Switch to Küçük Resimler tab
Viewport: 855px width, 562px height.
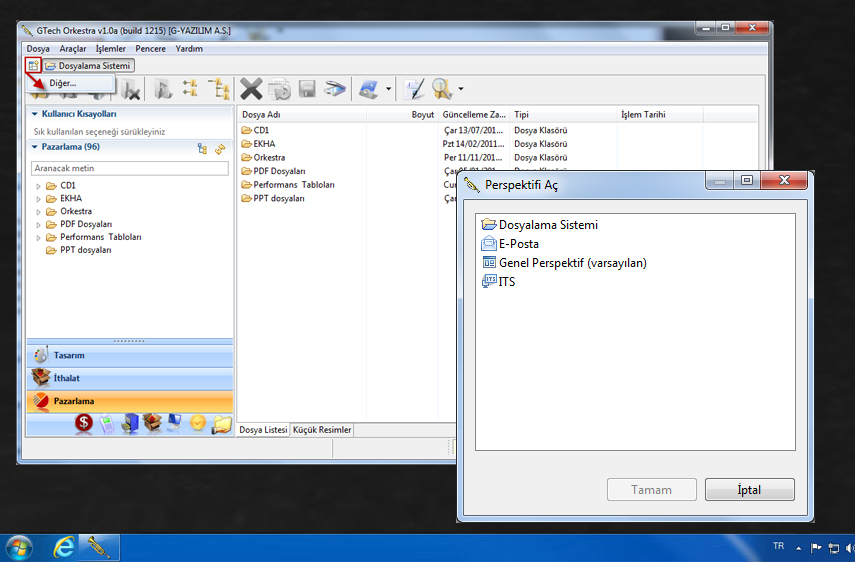[322, 430]
